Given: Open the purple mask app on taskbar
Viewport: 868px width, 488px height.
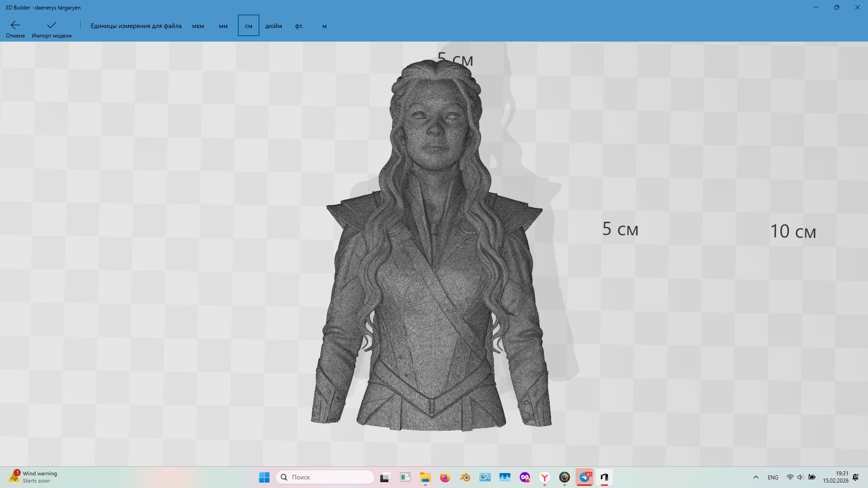Looking at the screenshot, I should pos(525,477).
